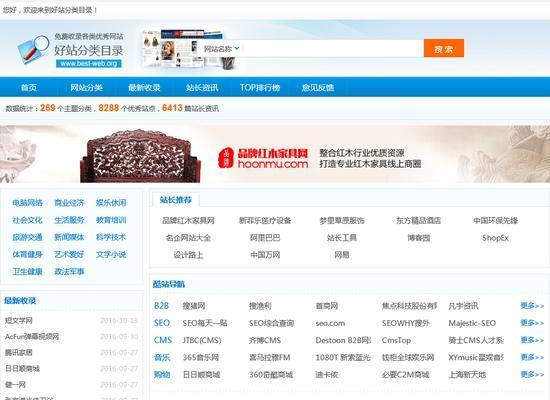Open recommended site 名企网站大全

(x=188, y=238)
